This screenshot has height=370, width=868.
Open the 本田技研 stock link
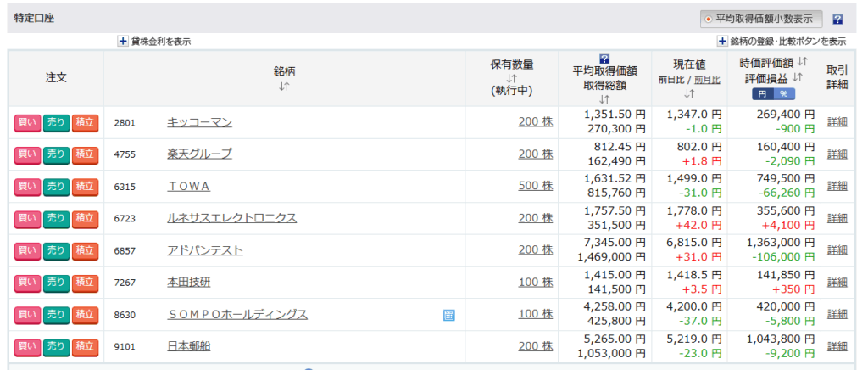pos(189,283)
